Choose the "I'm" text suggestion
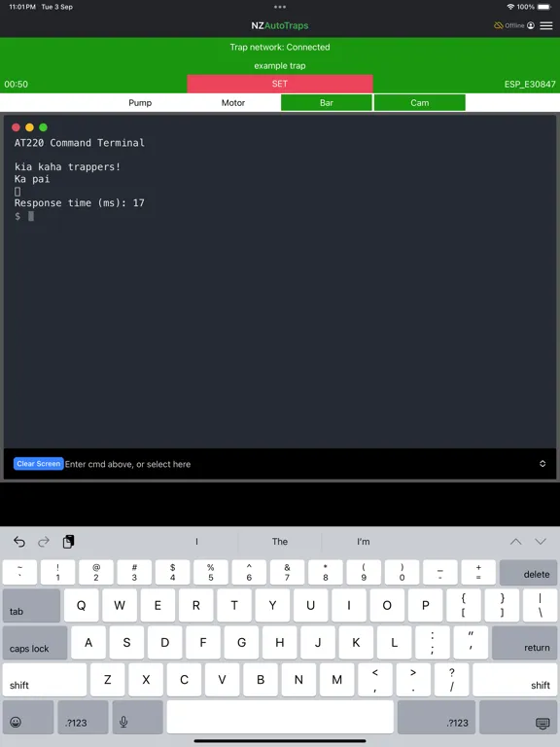The image size is (560, 747). click(x=364, y=542)
